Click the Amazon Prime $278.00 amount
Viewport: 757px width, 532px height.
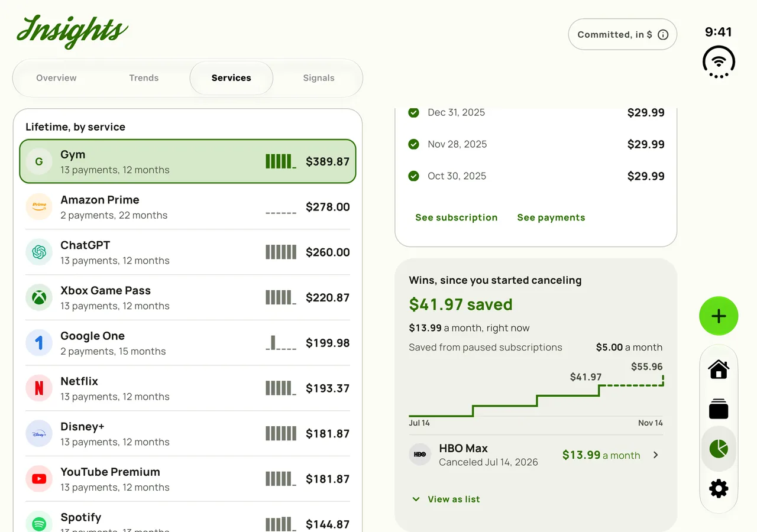click(x=328, y=207)
